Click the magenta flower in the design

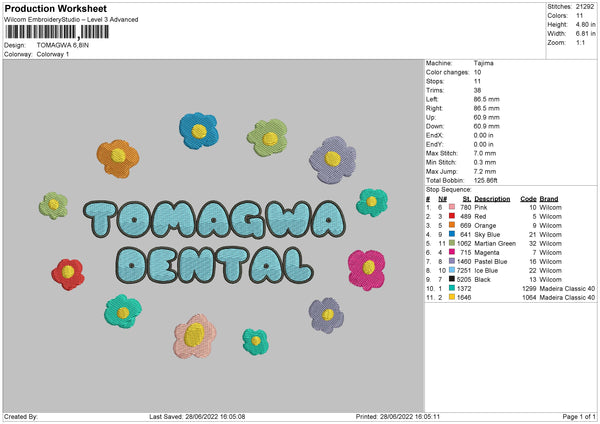(x=367, y=270)
